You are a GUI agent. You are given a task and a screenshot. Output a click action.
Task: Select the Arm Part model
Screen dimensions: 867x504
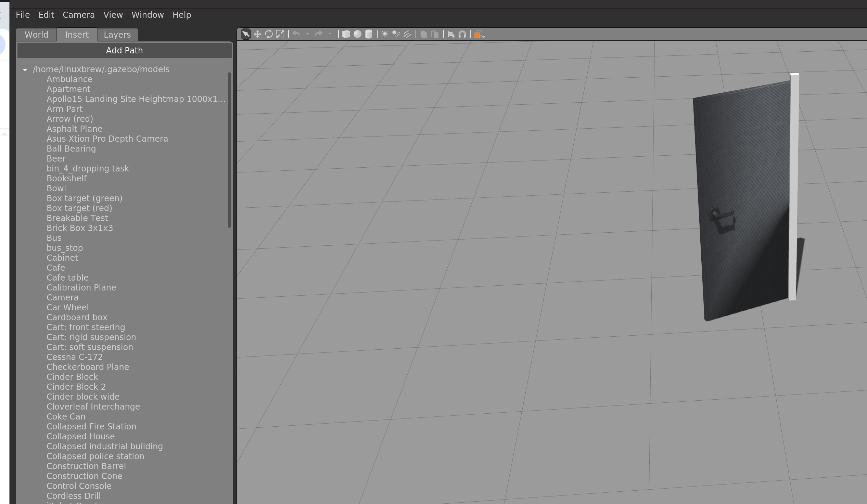64,109
